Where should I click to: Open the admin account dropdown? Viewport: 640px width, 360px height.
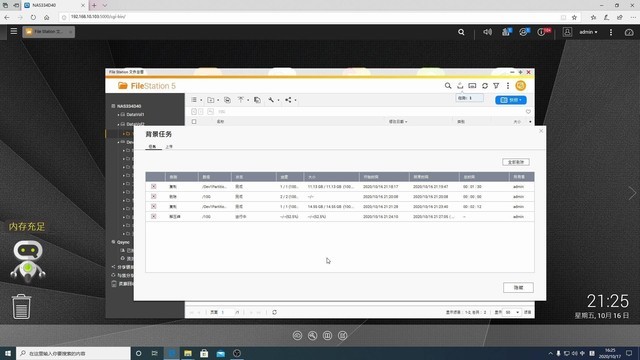[588, 32]
